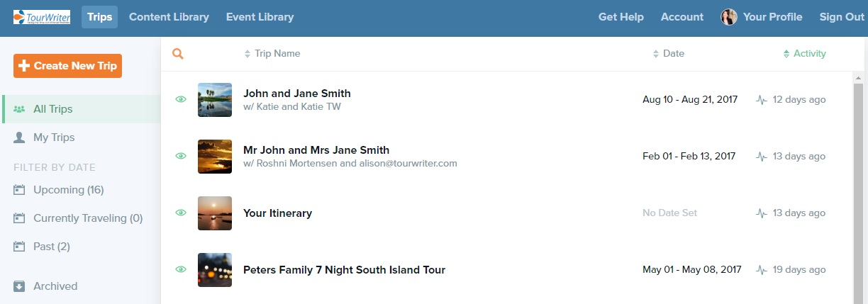Toggle eye icon for Your Itinerary trip

(x=181, y=213)
